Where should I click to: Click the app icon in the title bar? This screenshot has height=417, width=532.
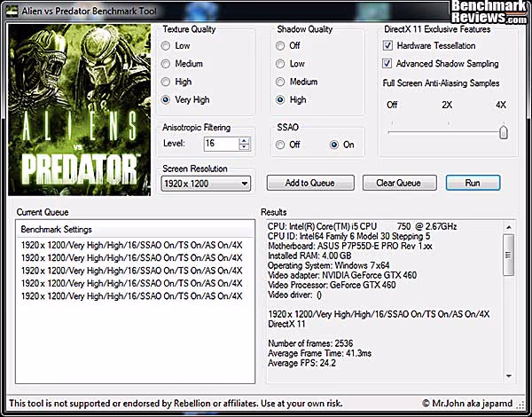[12, 11]
